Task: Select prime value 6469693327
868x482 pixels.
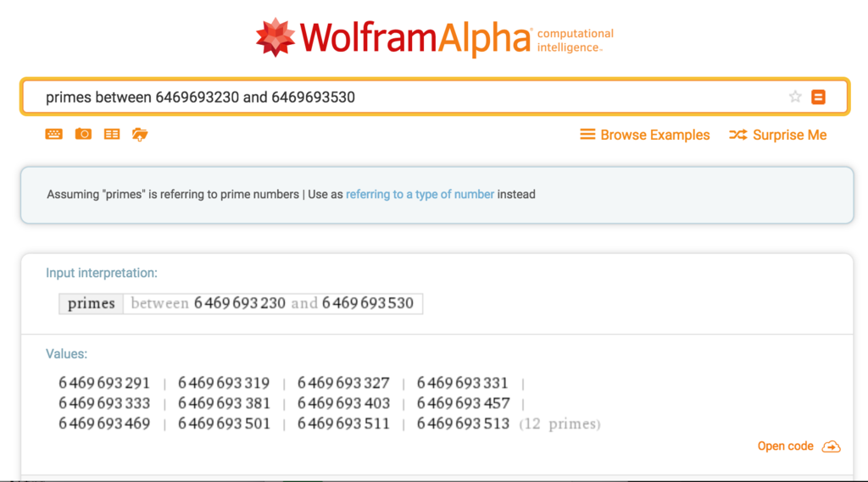Action: click(343, 383)
